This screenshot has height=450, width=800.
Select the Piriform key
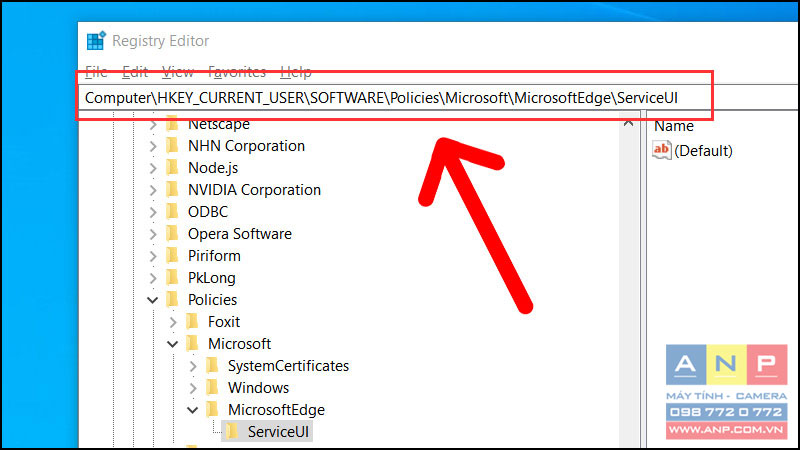[214, 256]
